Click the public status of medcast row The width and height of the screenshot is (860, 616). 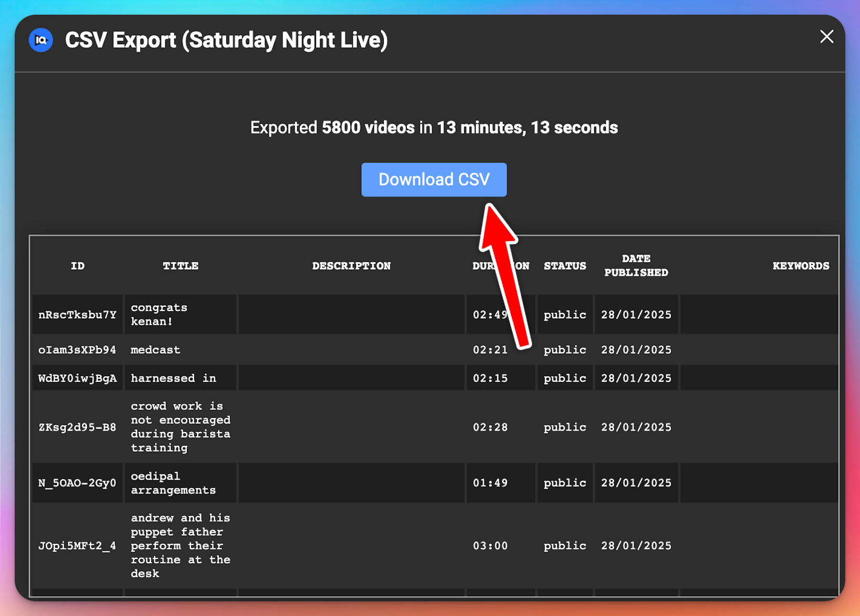click(565, 350)
